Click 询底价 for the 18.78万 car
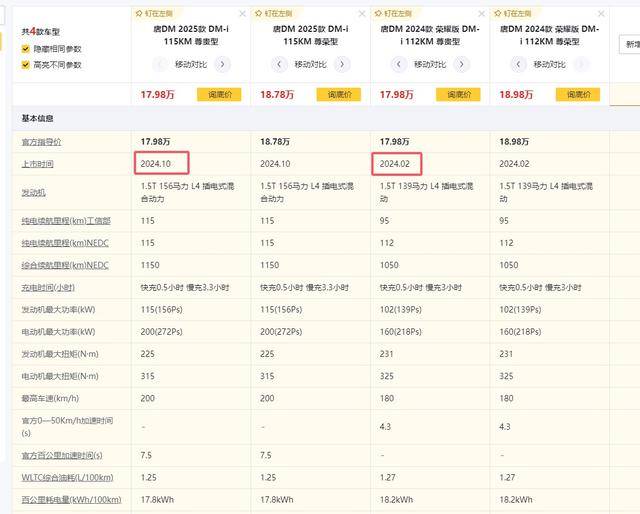The image size is (640, 514). click(339, 94)
